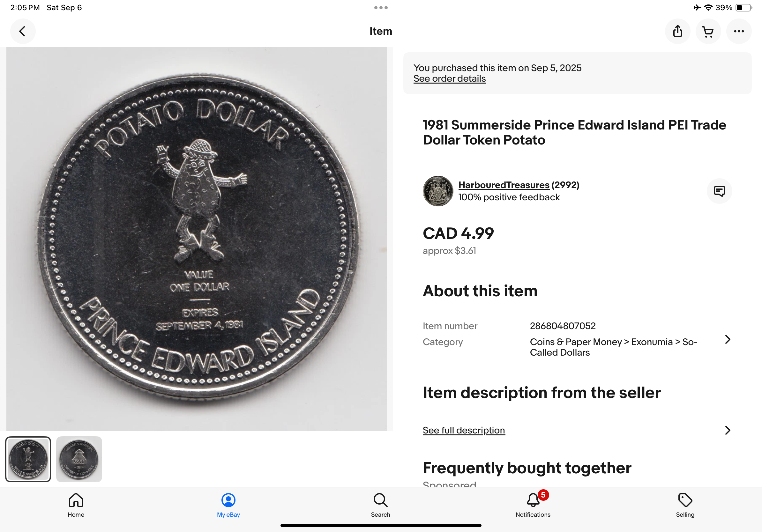The width and height of the screenshot is (762, 532).
Task: Tap the back arrow button
Action: coord(23,32)
